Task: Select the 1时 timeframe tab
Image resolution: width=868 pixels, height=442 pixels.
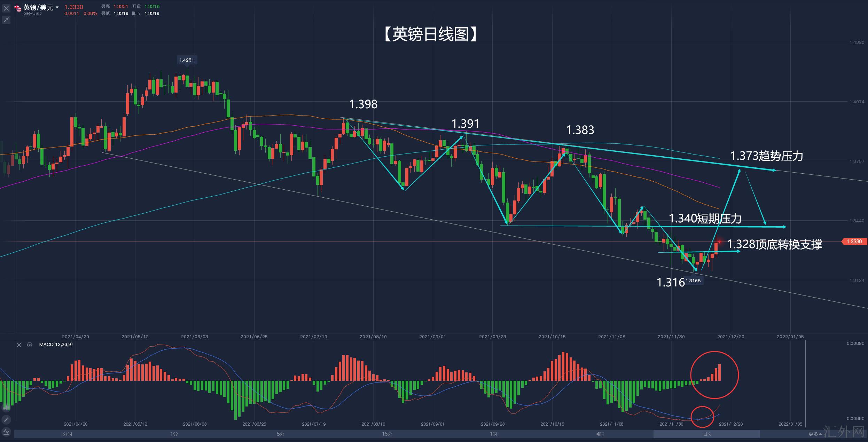Action: click(493, 434)
